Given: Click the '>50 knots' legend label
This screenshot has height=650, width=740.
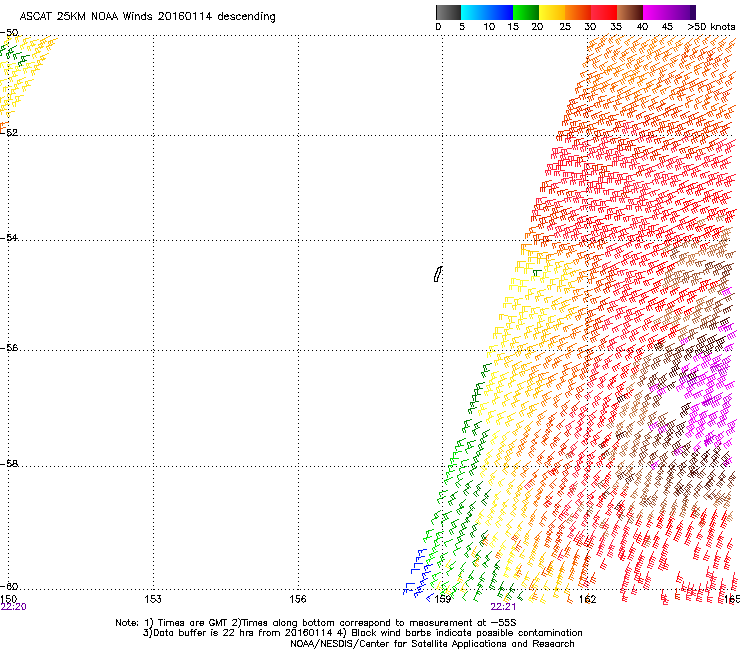Looking at the screenshot, I should [x=711, y=27].
